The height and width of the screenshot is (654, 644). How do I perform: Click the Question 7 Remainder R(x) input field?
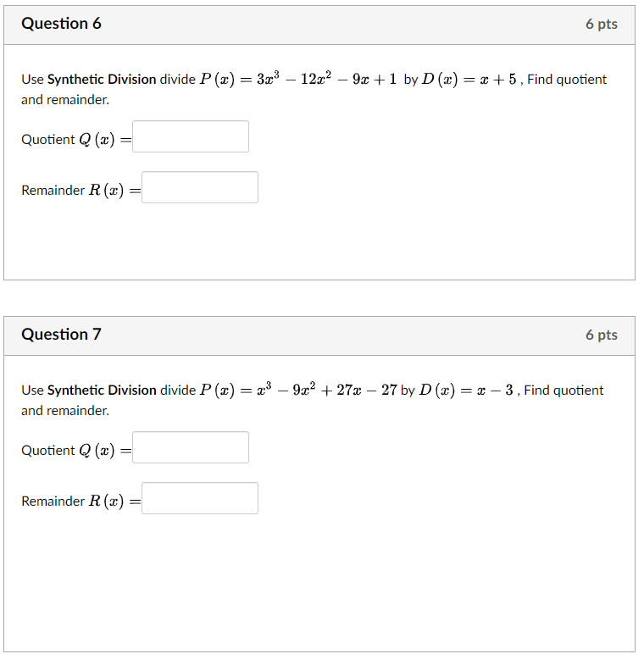click(200, 498)
